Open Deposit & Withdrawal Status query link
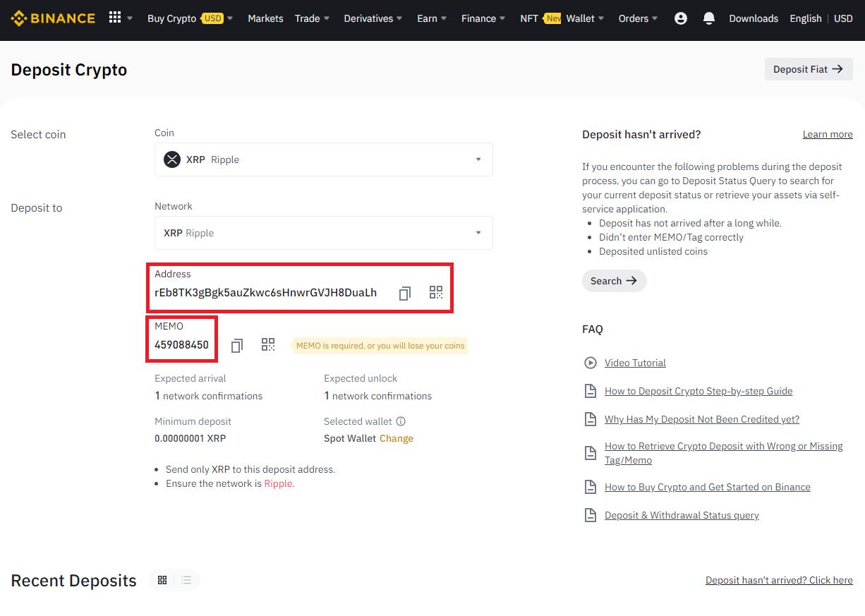 (682, 515)
